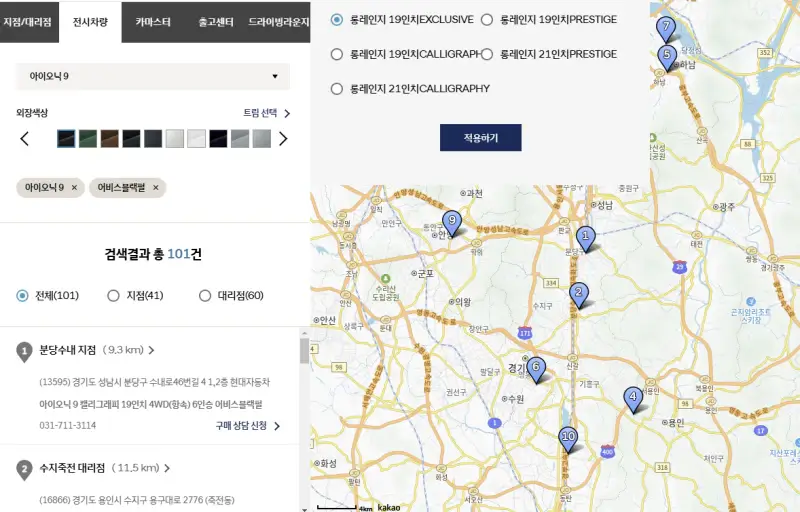Image resolution: width=800 pixels, height=512 pixels.
Task: Switch to 전시차량 tab
Action: tap(90, 22)
